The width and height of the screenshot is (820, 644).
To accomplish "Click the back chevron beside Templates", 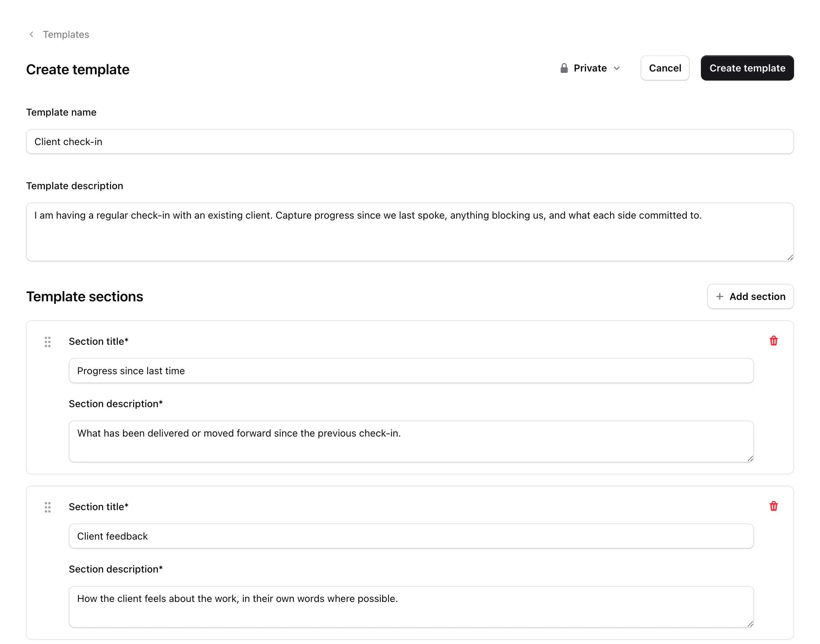I will (32, 35).
